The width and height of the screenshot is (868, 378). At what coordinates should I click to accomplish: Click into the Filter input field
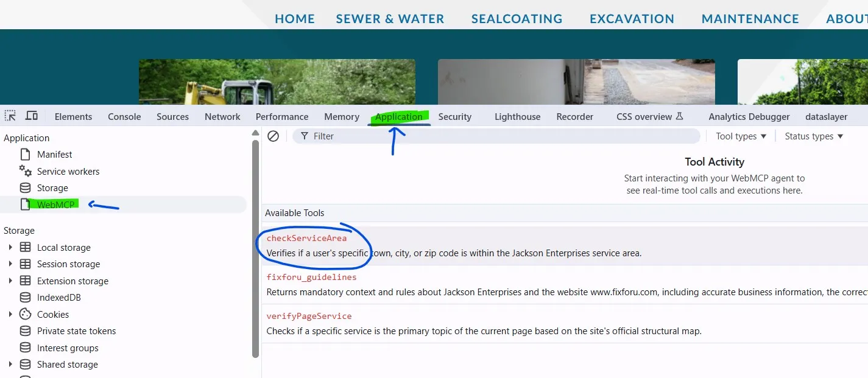[496, 136]
